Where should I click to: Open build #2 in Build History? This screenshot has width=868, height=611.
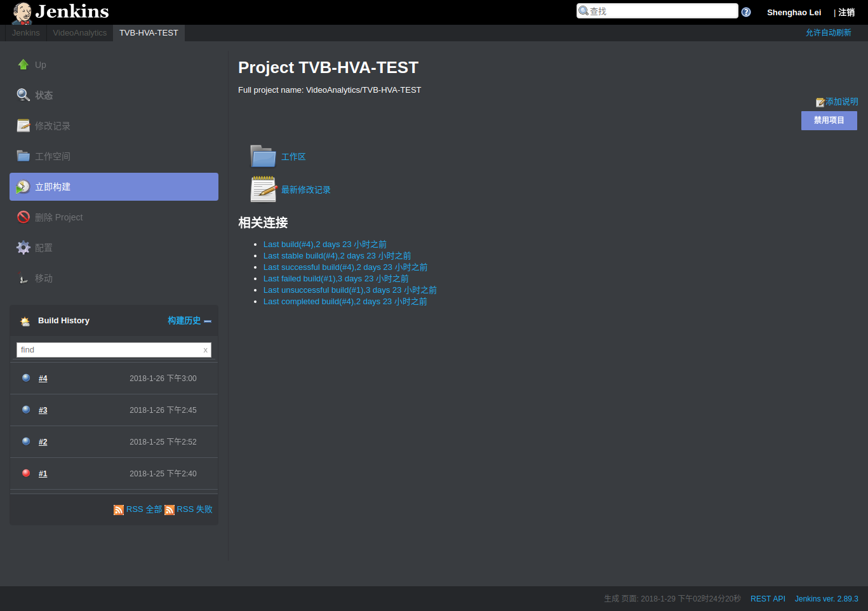click(x=43, y=442)
